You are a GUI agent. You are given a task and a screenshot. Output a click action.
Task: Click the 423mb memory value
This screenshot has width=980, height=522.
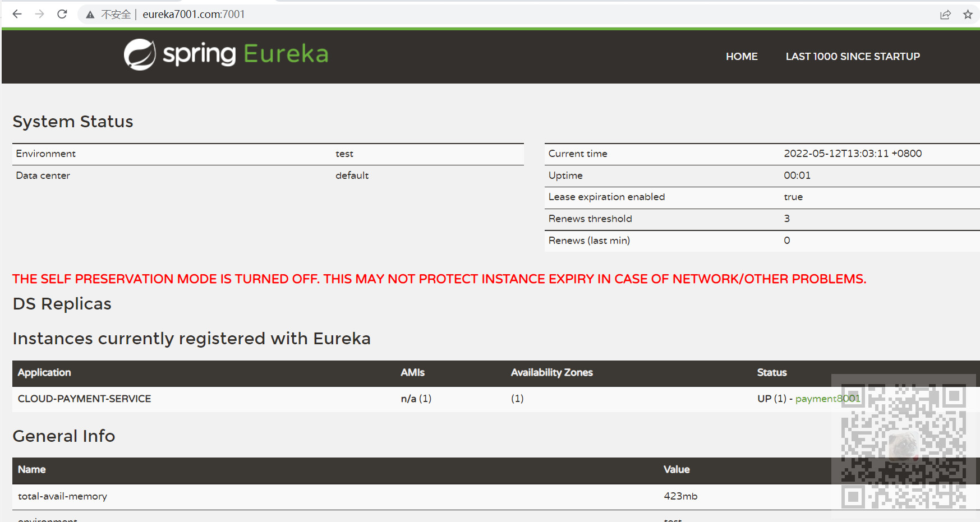(x=680, y=496)
